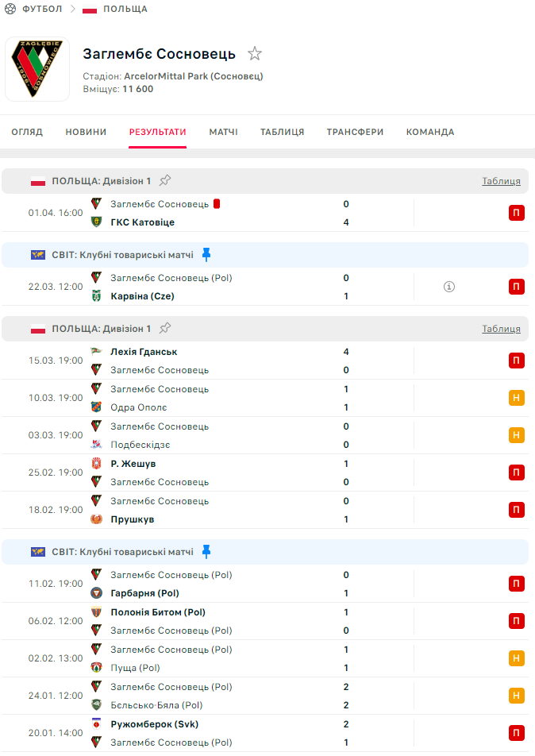Open Таблиця link in first Дивізіон 1 header
This screenshot has height=756, width=535.
click(501, 181)
